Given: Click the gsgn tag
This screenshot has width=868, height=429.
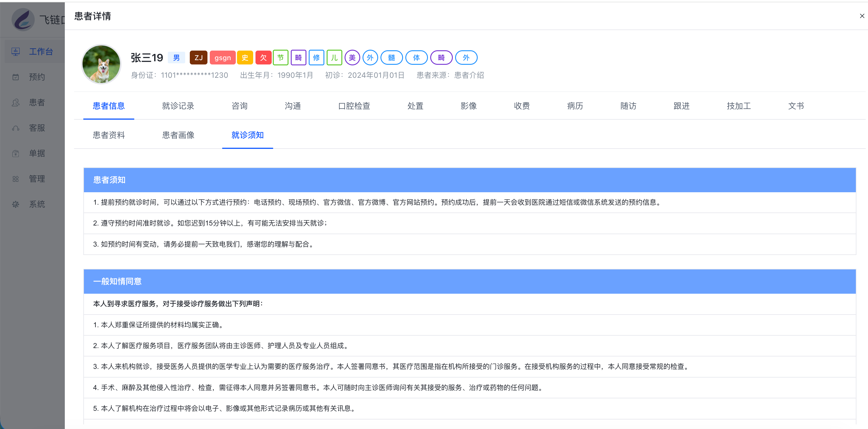Looking at the screenshot, I should (222, 58).
